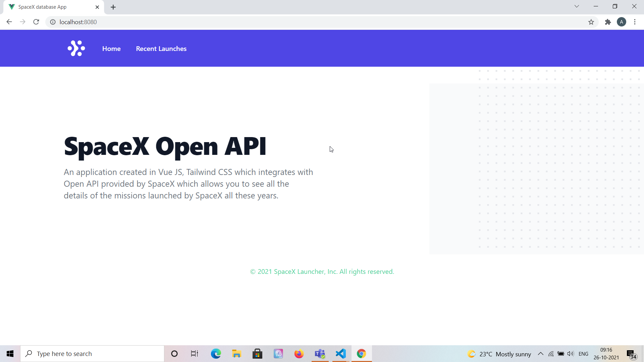
Task: Open the notification center icon
Action: [631, 354]
